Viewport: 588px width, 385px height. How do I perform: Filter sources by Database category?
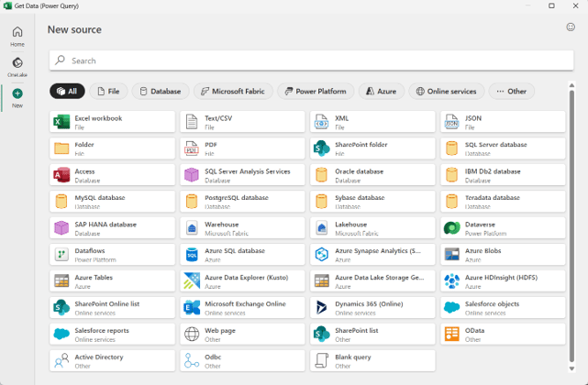coord(161,91)
